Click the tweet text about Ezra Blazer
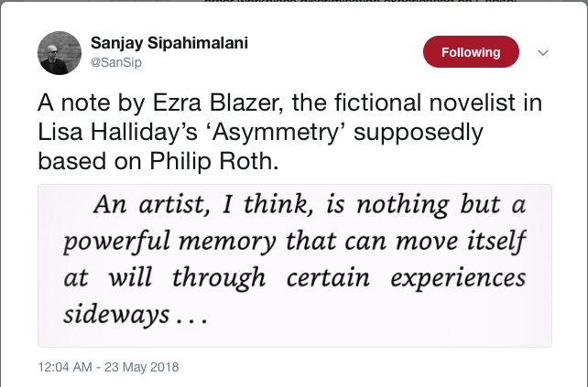Image resolution: width=588 pixels, height=387 pixels. tap(275, 128)
